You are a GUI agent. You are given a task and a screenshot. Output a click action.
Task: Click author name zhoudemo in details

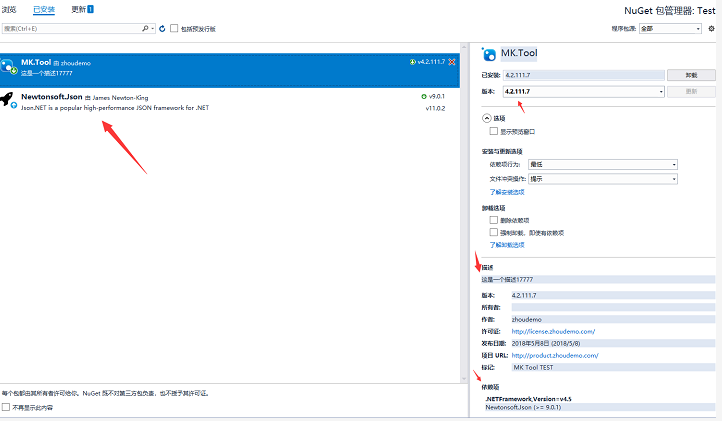[x=526, y=319]
